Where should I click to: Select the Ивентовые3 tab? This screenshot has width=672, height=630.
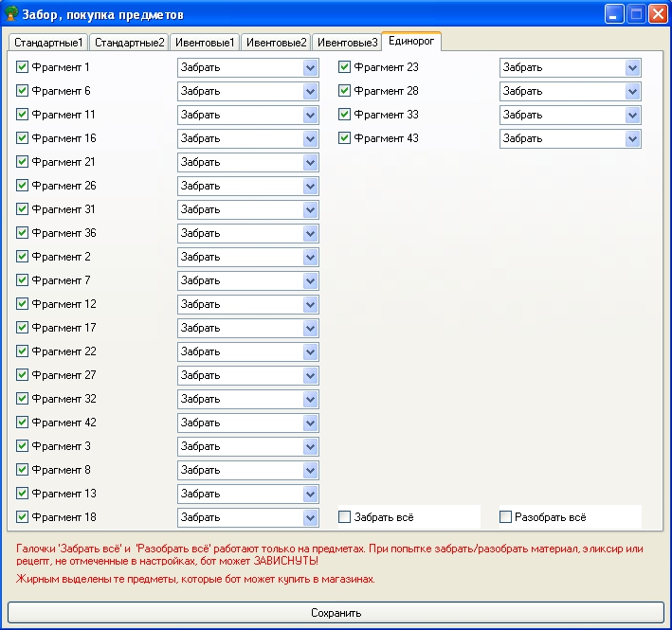347,43
